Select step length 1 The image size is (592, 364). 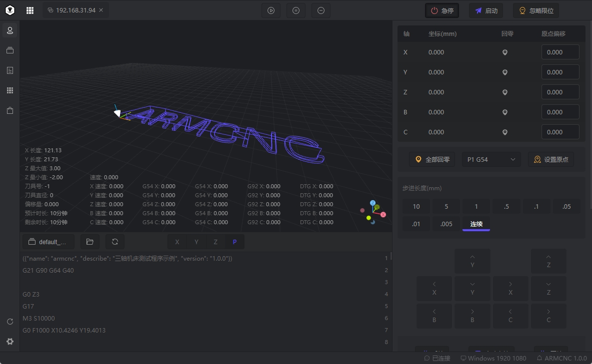[476, 206]
